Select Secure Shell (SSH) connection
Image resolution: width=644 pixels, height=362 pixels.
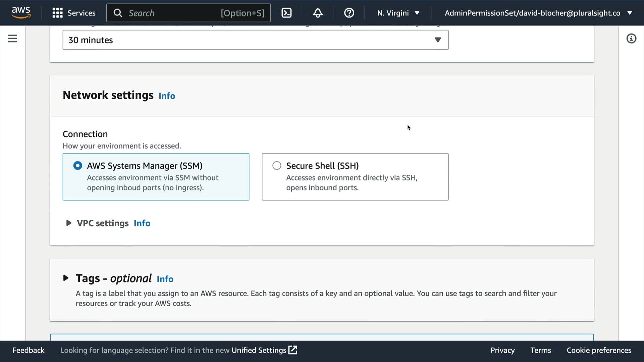(277, 166)
